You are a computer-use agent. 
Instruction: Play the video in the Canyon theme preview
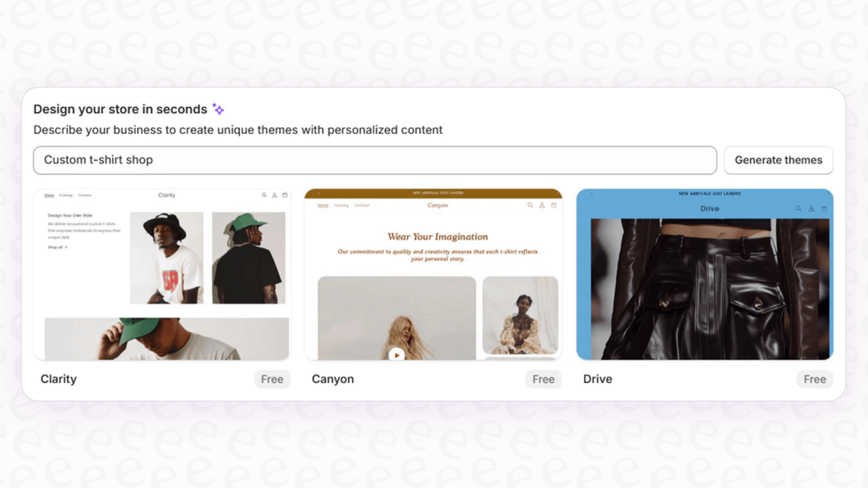(x=397, y=355)
